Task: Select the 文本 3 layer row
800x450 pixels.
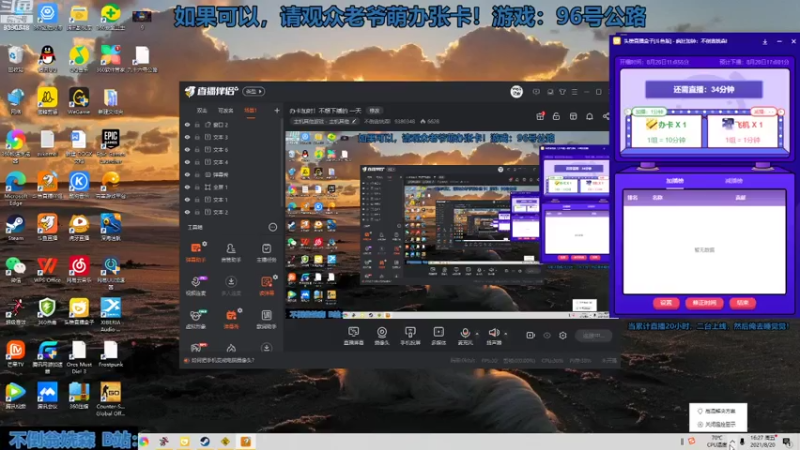Action: tap(231, 137)
